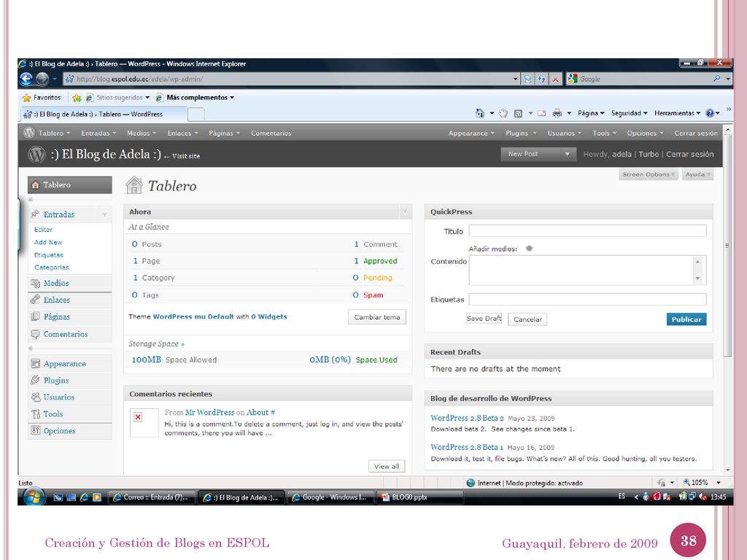Open the Tablero menu in top bar

coord(54,133)
